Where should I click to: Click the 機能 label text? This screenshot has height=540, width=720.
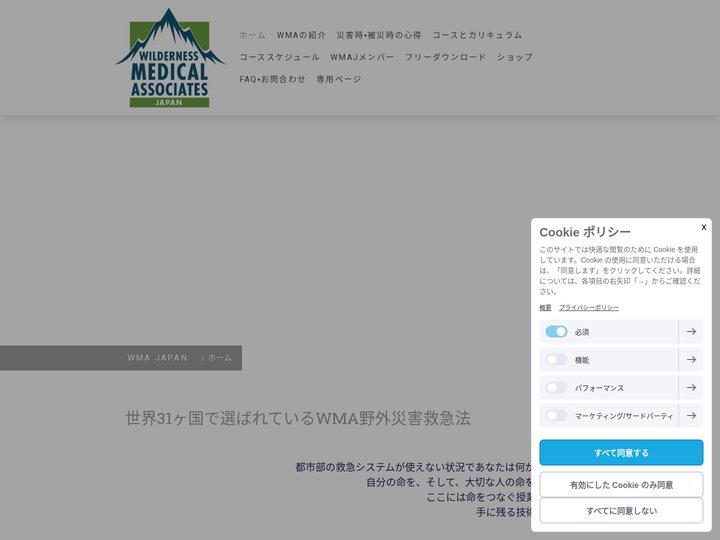tap(582, 360)
